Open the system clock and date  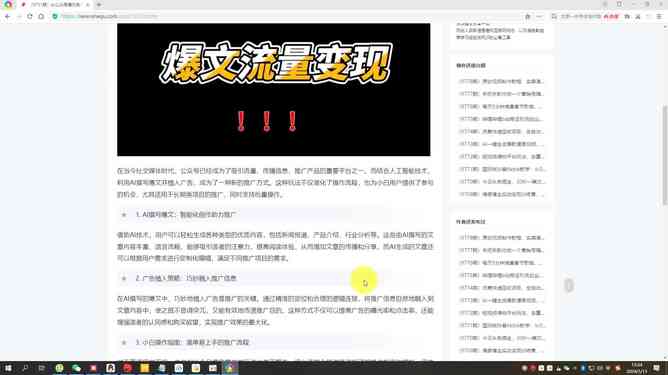pyautogui.click(x=636, y=368)
